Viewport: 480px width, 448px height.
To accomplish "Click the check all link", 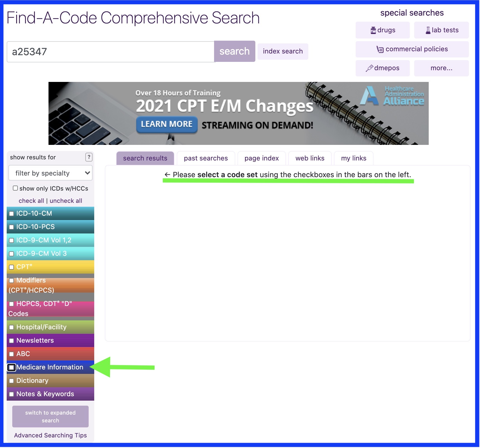I will click(x=31, y=201).
